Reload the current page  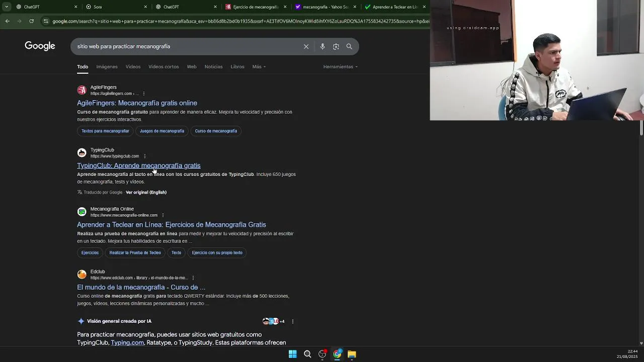coord(31,21)
